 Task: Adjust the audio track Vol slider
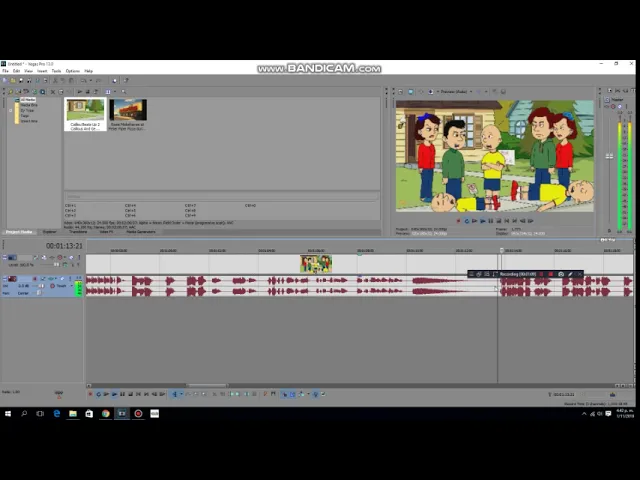[x=41, y=286]
